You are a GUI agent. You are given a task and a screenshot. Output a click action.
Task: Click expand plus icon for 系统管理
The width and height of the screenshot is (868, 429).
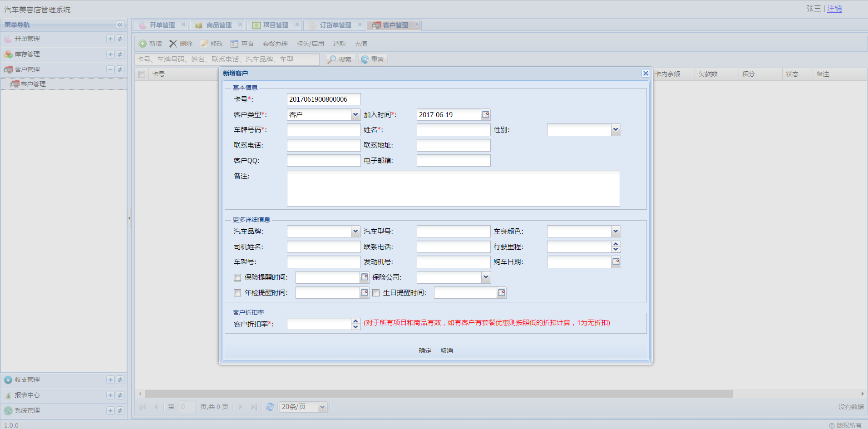110,410
